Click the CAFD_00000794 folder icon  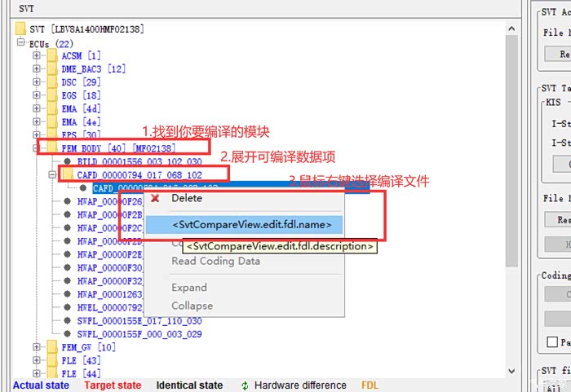(x=68, y=174)
